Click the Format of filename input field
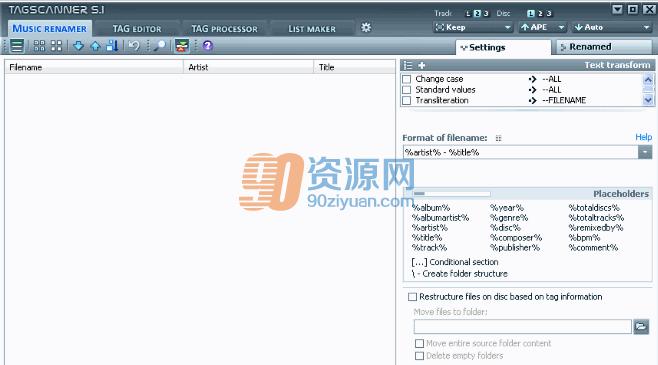This screenshot has width=658, height=365. (x=520, y=152)
